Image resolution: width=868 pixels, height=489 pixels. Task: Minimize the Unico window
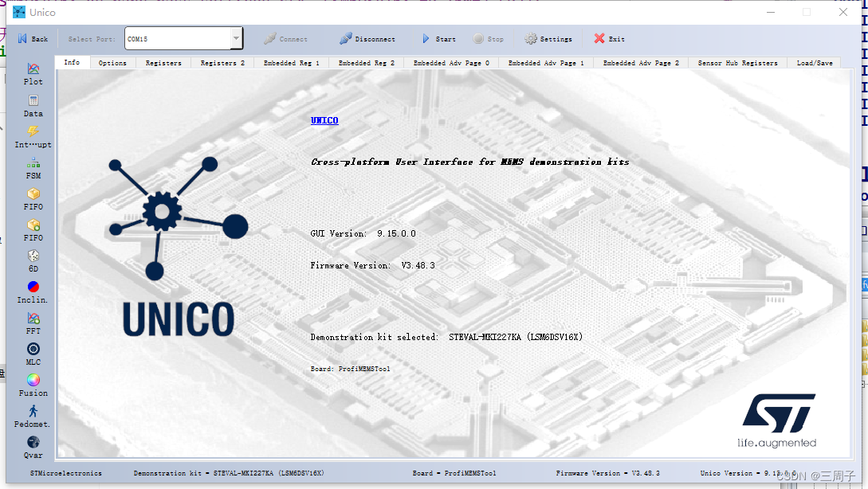pyautogui.click(x=771, y=12)
